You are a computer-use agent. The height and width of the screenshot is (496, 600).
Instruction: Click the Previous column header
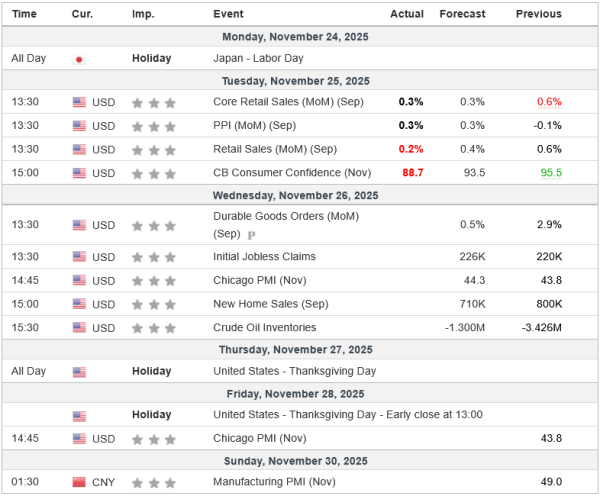(538, 14)
